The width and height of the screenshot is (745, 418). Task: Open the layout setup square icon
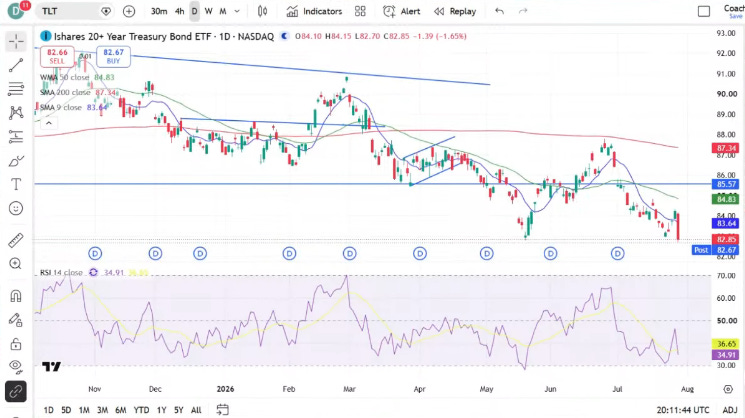(x=704, y=11)
